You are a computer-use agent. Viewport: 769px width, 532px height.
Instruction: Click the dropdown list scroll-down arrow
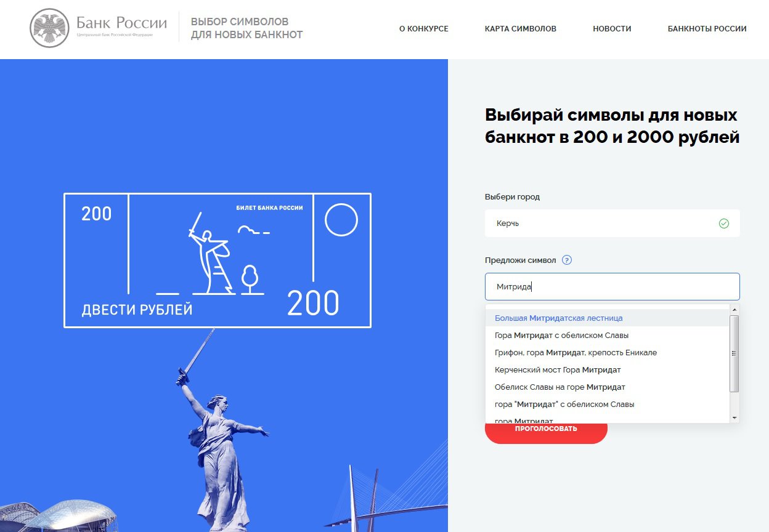click(734, 418)
